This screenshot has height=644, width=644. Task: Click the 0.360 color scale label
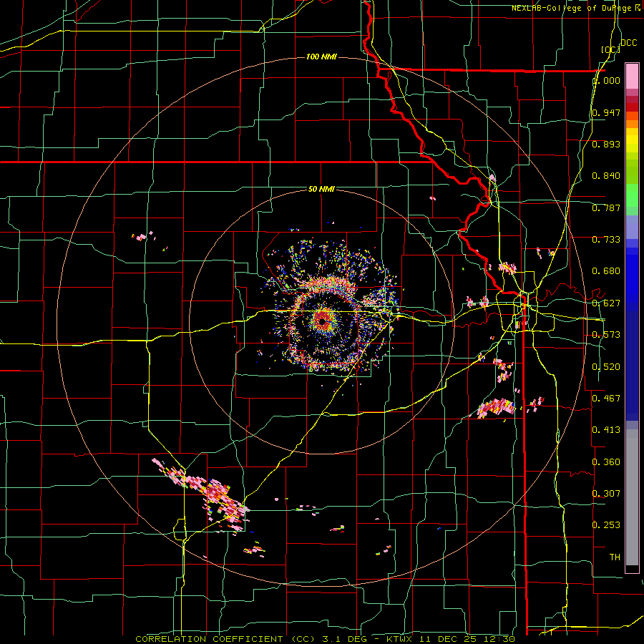606,462
